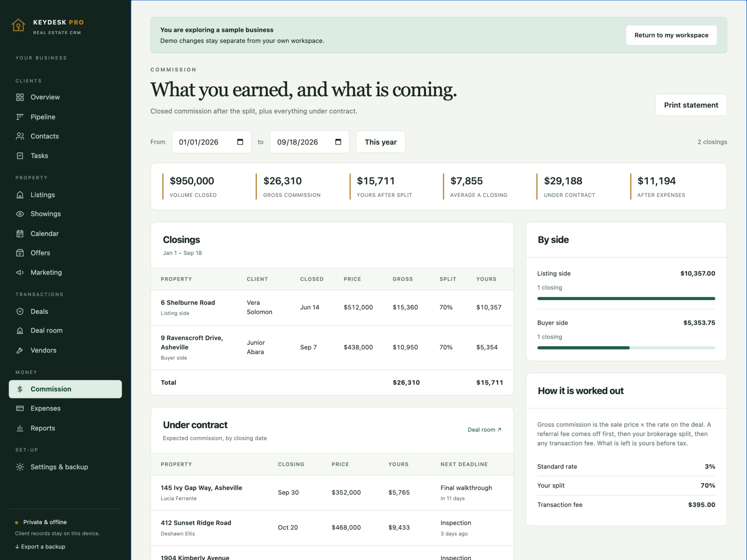The height and width of the screenshot is (560, 747).
Task: Click the Showings eye icon
Action: click(x=20, y=214)
